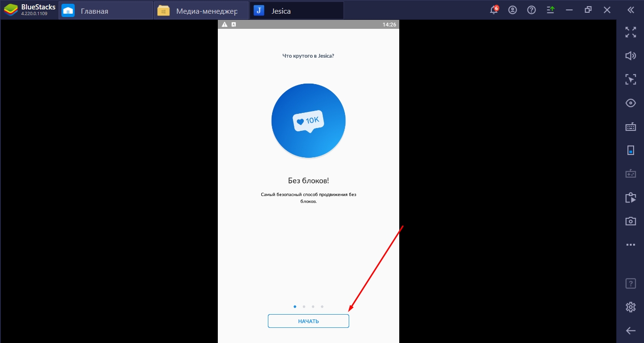Open the keyboard controls icon
Screen dimensions: 644x343
(x=630, y=127)
